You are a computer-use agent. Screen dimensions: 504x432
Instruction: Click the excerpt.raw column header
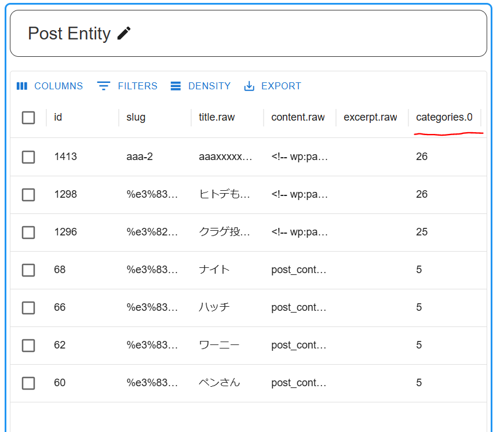point(370,117)
